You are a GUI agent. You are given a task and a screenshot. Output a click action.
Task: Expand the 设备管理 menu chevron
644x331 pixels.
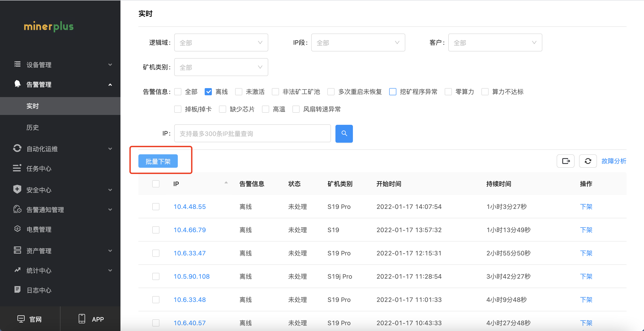click(x=110, y=64)
